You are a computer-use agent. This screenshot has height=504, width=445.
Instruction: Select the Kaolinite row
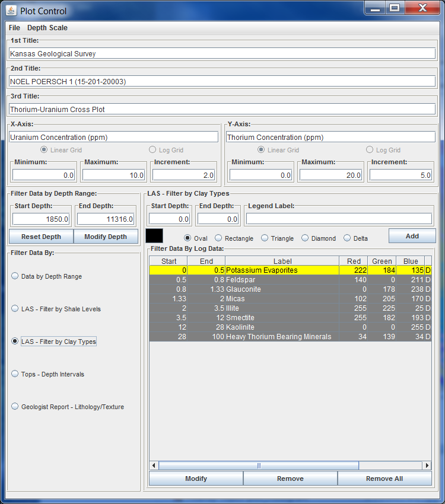click(290, 327)
